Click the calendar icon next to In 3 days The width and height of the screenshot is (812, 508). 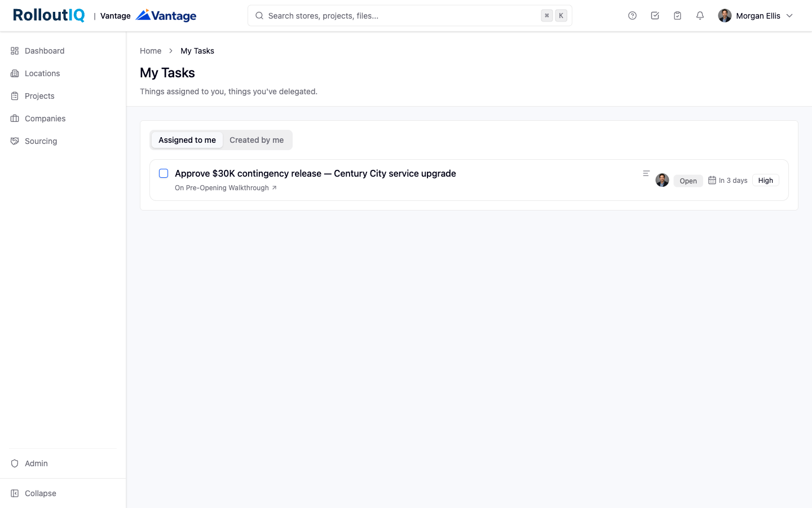[x=712, y=180]
